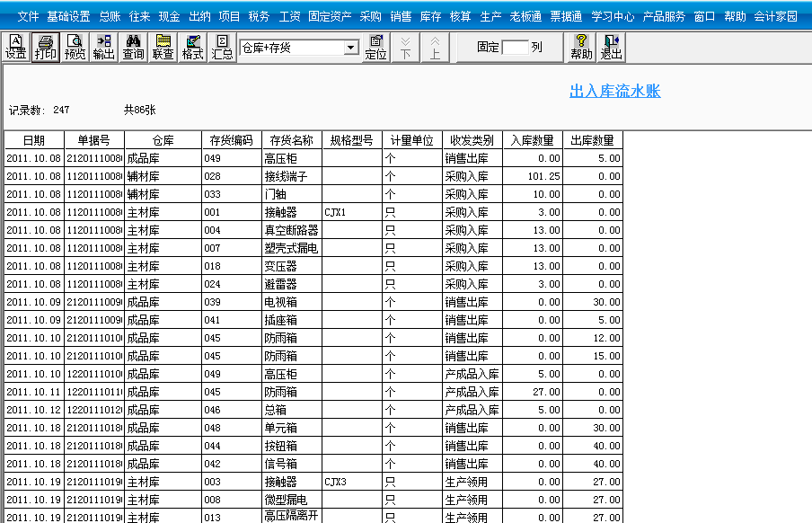Screen dimensions: 812x523
Task: Open the 设置 (Settings) tool
Action: pyautogui.click(x=17, y=46)
